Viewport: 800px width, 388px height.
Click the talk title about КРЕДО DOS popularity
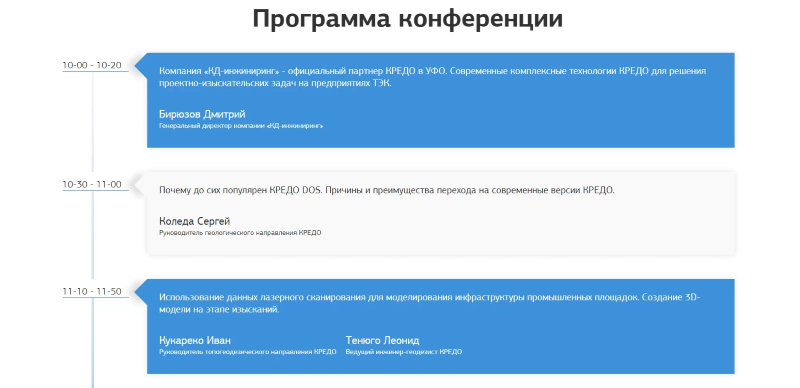(387, 190)
